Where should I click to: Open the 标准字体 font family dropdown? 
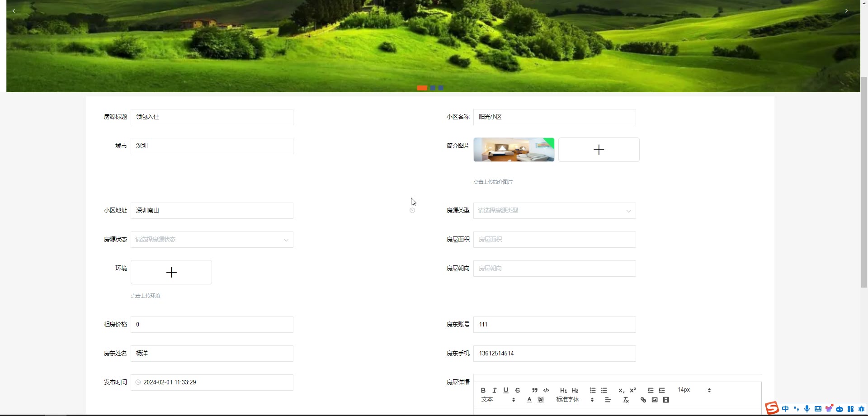[575, 400]
